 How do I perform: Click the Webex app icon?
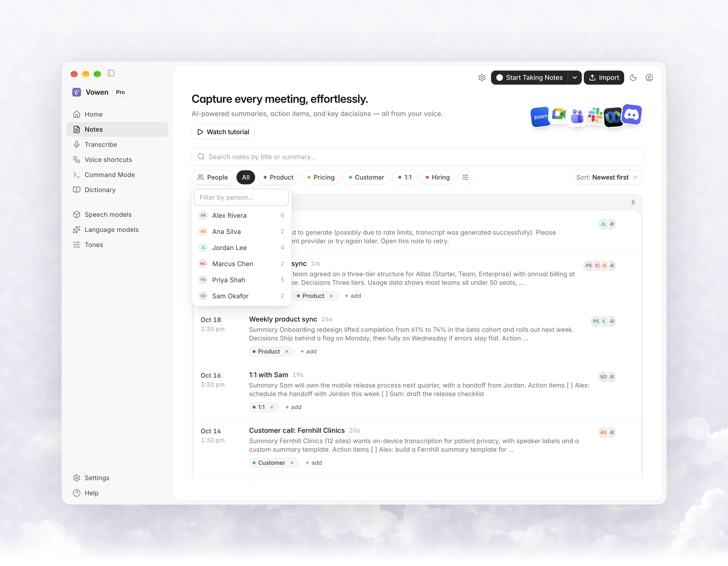pyautogui.click(x=613, y=117)
